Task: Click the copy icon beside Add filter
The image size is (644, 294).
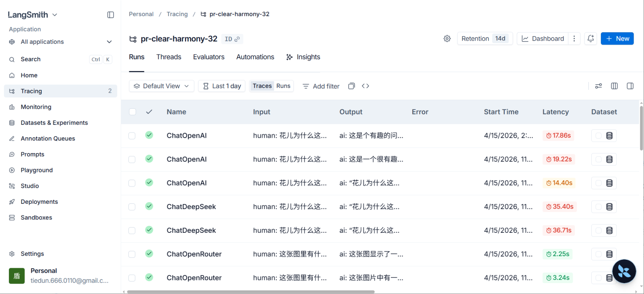Action: tap(351, 86)
